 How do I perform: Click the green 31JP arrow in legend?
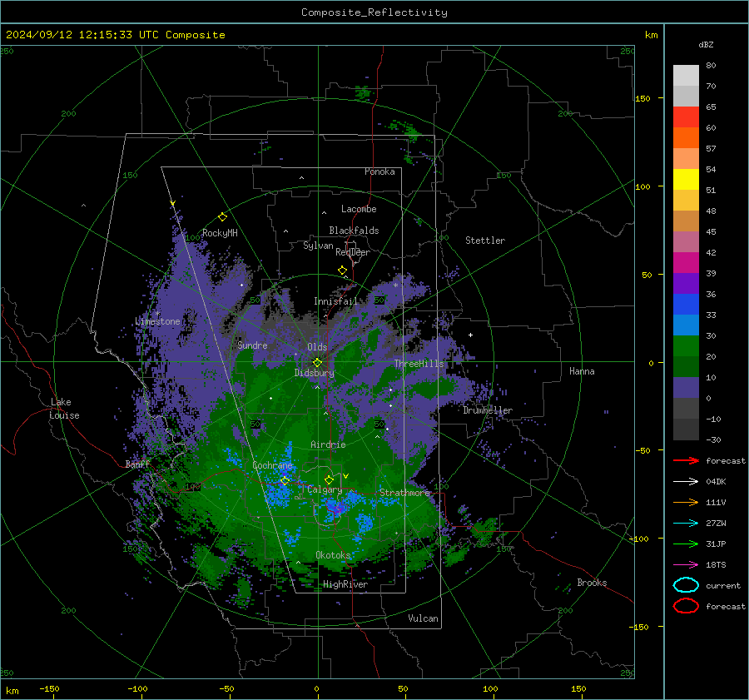[x=686, y=544]
